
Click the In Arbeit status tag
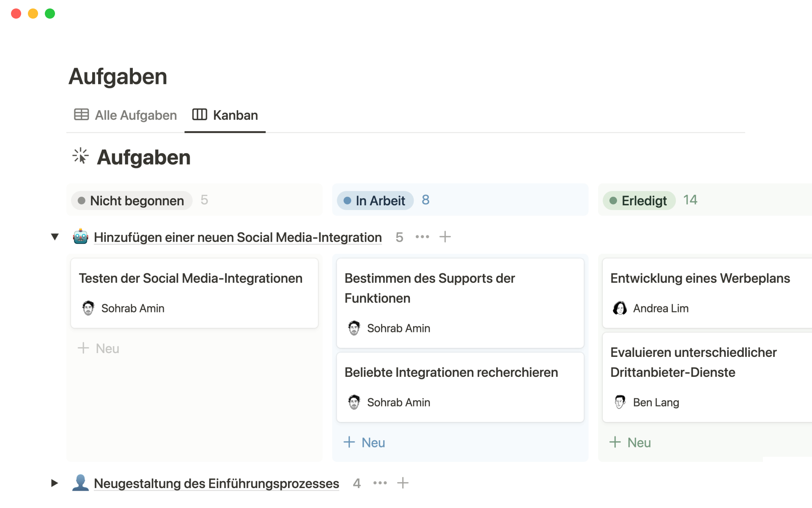click(375, 201)
